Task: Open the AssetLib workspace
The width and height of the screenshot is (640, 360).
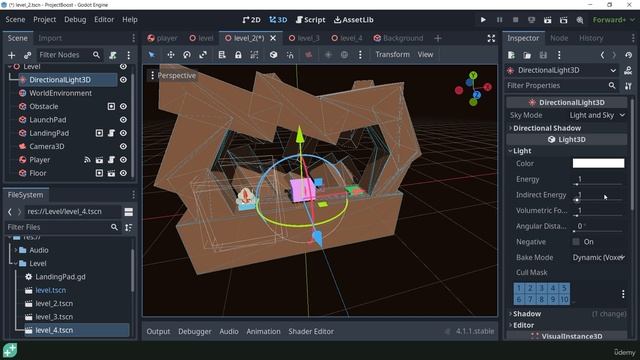Action: tap(353, 20)
